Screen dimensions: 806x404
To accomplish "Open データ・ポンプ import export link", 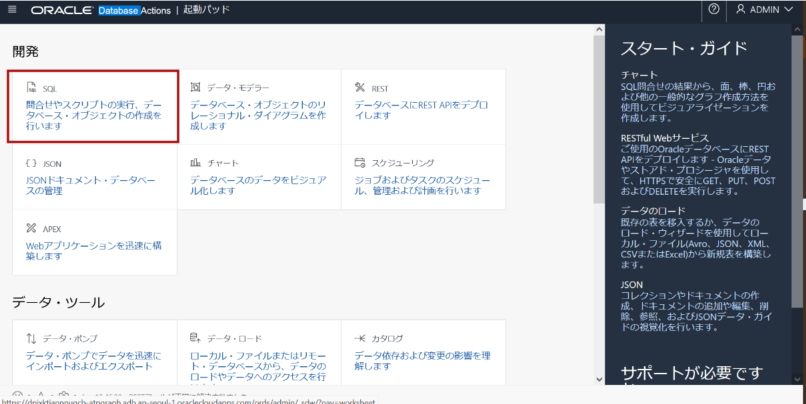I will click(x=94, y=361).
